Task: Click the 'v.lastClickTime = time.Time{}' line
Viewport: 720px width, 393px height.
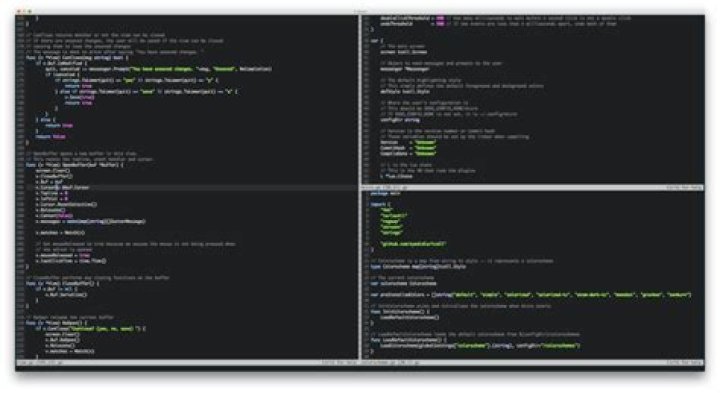Action: click(x=71, y=261)
